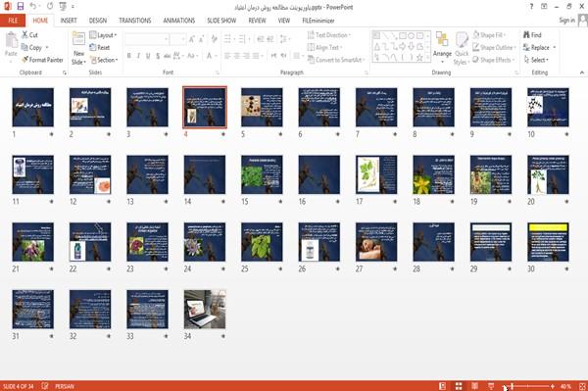Viewport: 588px width, 391px height.
Task: Click the zoom slider handle
Action: tap(513, 386)
